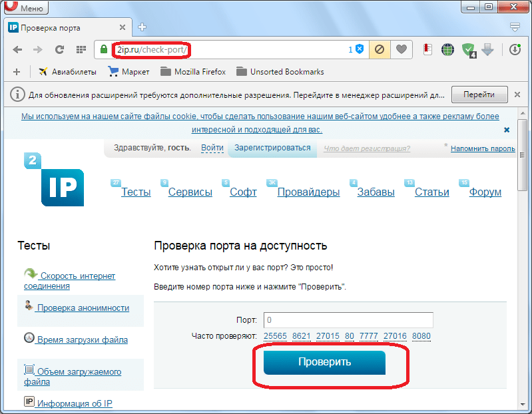The image size is (532, 414).
Task: Open a new tab with plus icon
Action: [142, 27]
